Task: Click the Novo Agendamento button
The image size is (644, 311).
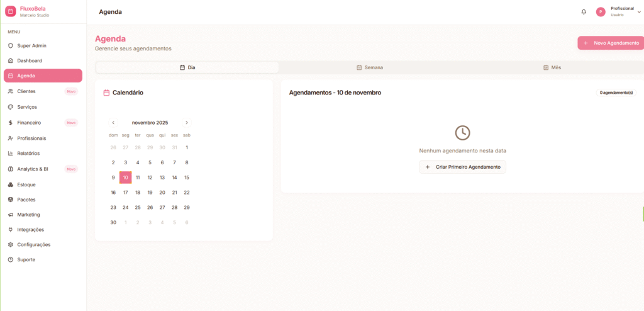Action: (611, 43)
